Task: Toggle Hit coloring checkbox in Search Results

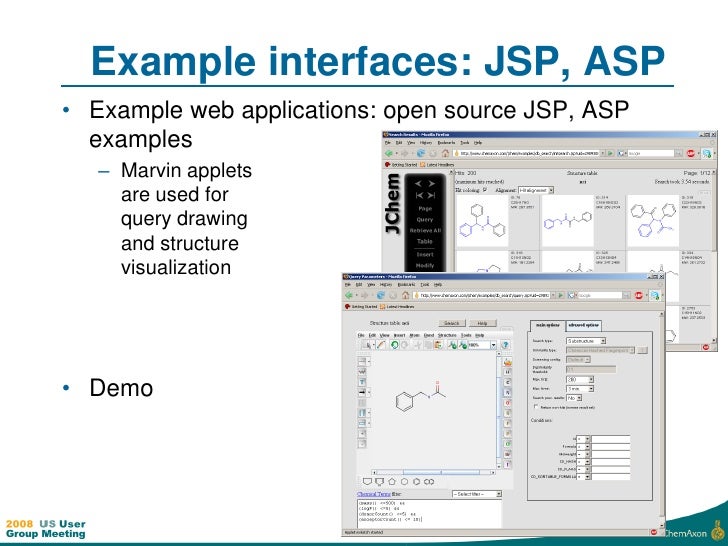Action: [x=485, y=190]
